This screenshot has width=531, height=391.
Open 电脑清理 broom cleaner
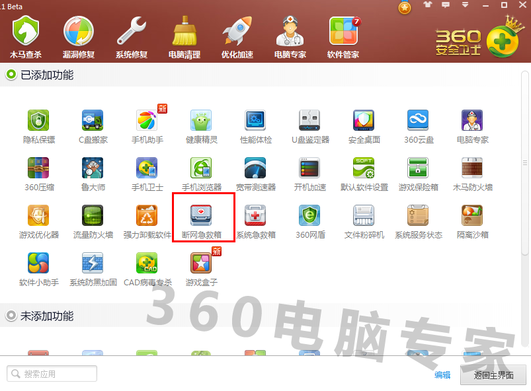coord(185,37)
